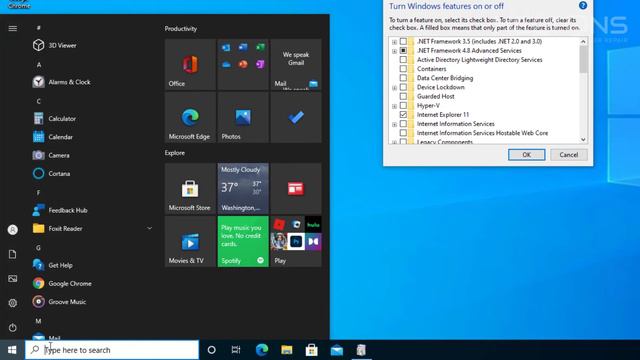Open Groove Music app
This screenshot has height=360, width=640.
coord(59,302)
